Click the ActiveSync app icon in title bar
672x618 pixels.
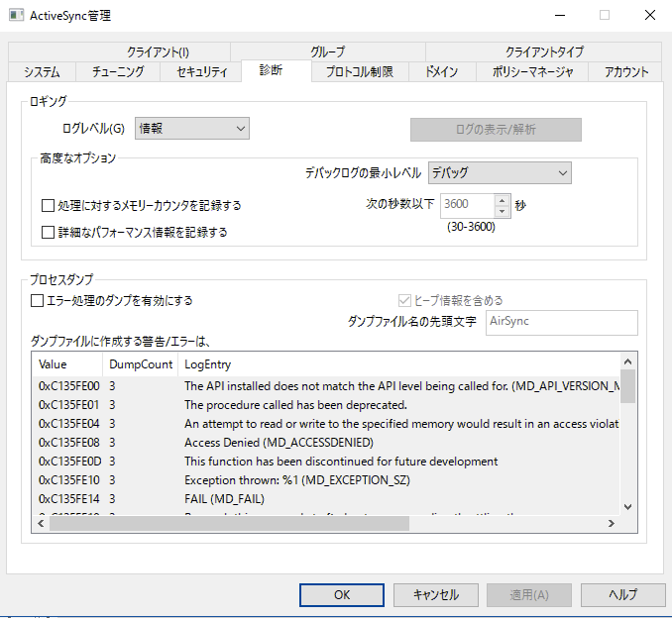15,15
